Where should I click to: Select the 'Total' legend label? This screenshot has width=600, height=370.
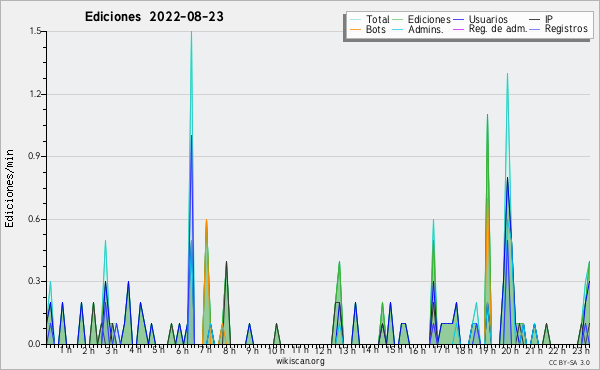(378, 19)
